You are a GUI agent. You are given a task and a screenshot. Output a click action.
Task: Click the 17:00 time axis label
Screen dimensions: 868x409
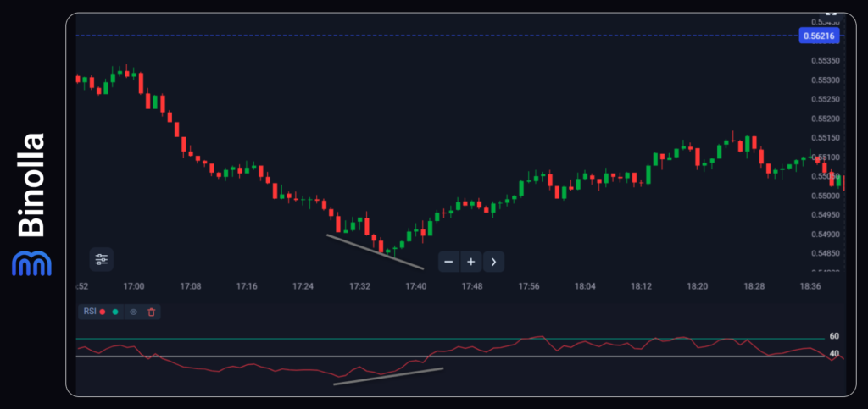(134, 286)
